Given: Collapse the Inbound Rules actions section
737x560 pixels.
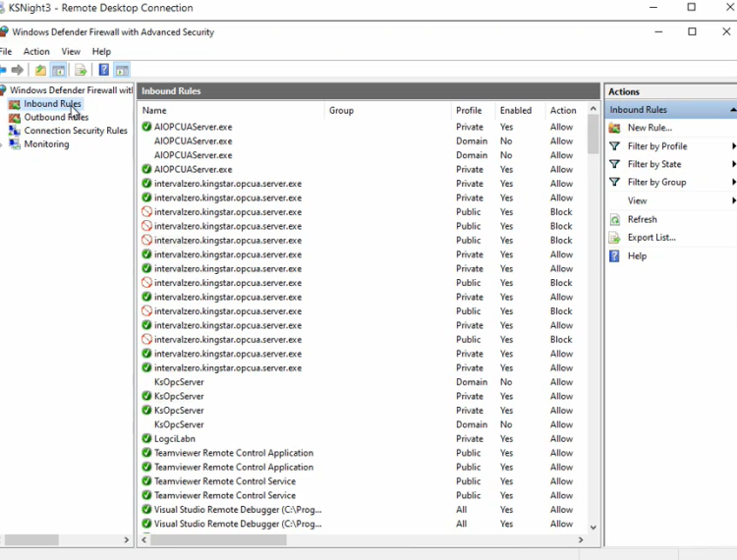Looking at the screenshot, I should tap(733, 110).
